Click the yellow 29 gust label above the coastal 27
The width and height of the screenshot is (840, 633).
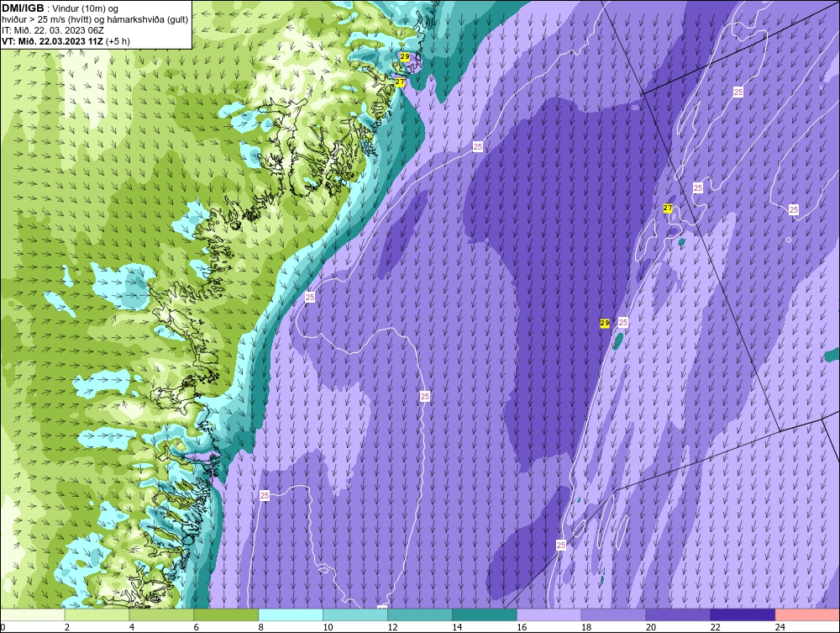tap(405, 56)
